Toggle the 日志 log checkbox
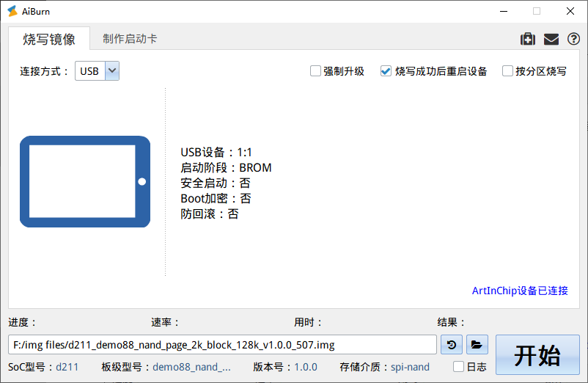588x383 pixels. coord(459,367)
